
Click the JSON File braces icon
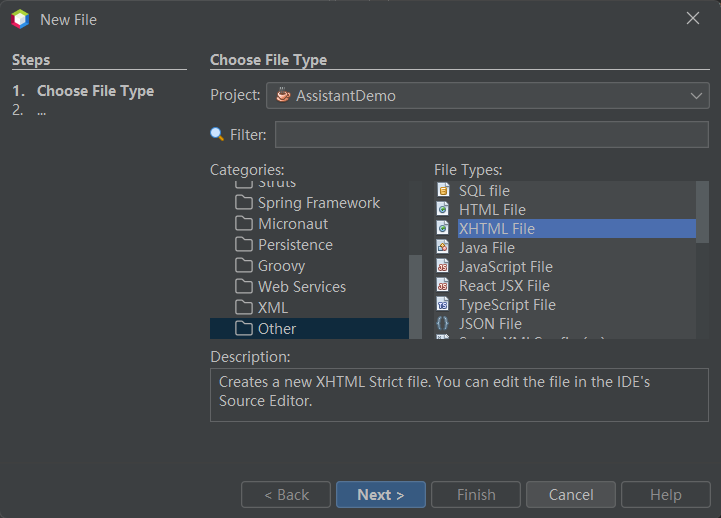443,323
